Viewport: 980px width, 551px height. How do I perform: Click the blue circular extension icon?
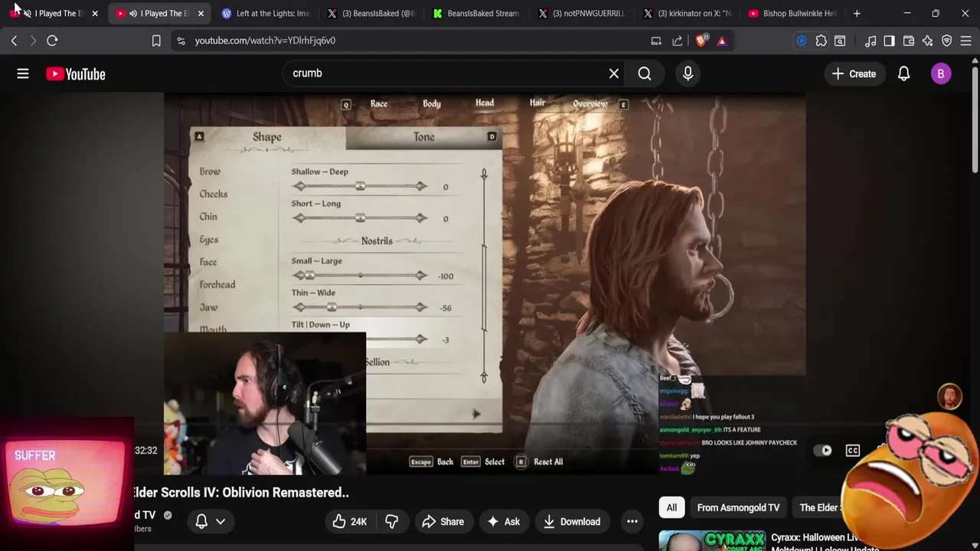(x=802, y=41)
